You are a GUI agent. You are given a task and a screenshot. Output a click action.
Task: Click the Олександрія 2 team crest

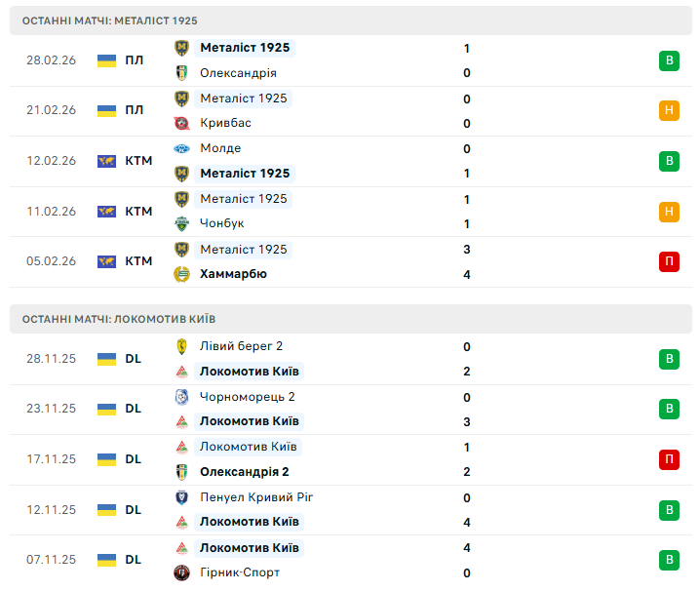coord(181,472)
